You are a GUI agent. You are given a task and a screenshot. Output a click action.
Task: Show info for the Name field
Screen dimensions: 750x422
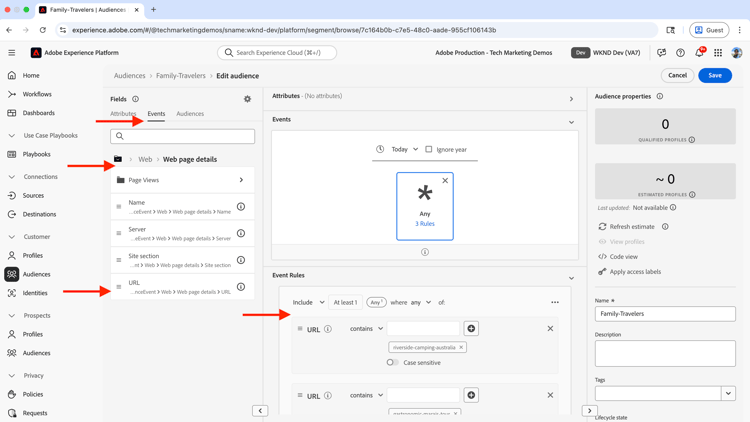click(x=241, y=207)
